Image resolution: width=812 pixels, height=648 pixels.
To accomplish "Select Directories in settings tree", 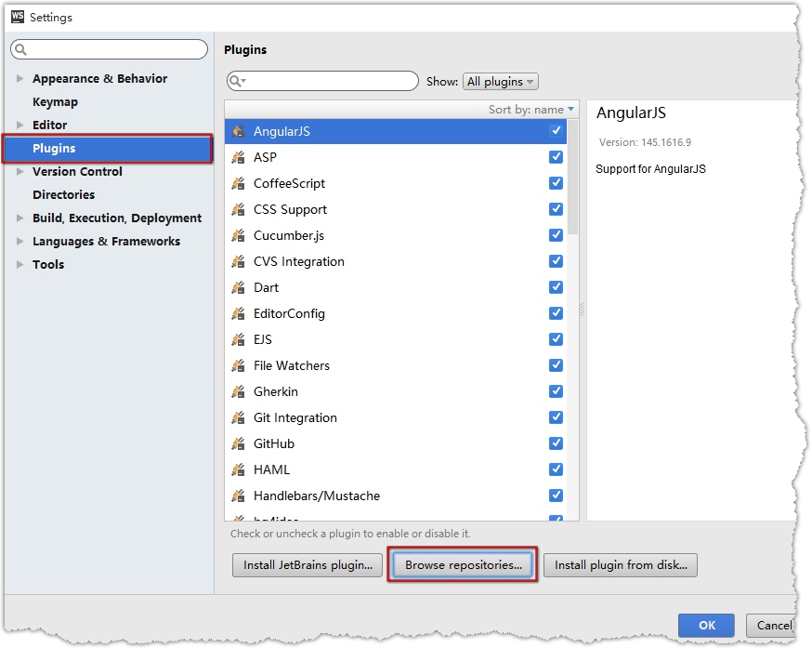I will click(64, 194).
